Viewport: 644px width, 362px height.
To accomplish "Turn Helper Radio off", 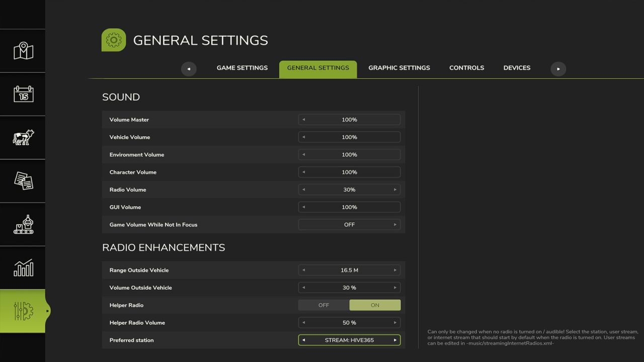I will pos(324,305).
